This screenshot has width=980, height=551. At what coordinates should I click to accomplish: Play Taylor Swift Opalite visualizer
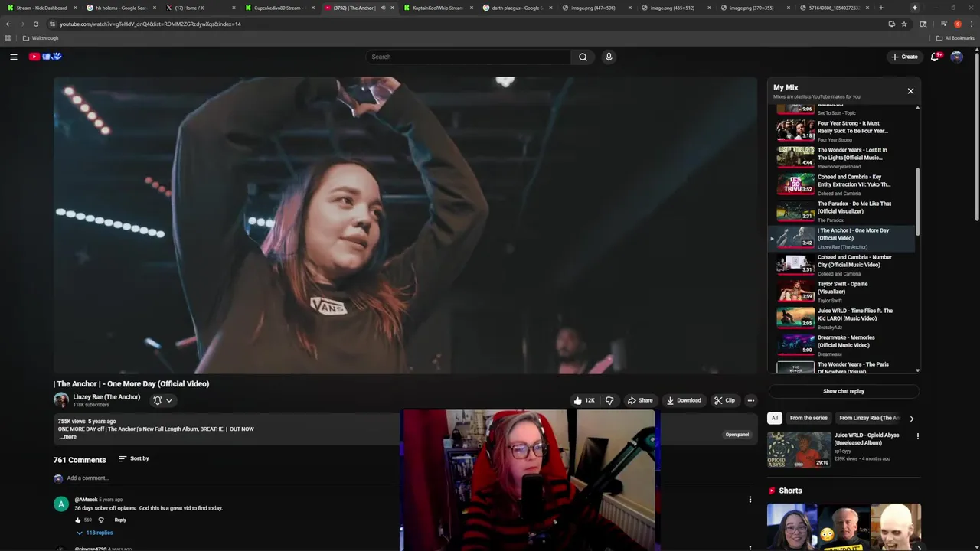pyautogui.click(x=841, y=292)
